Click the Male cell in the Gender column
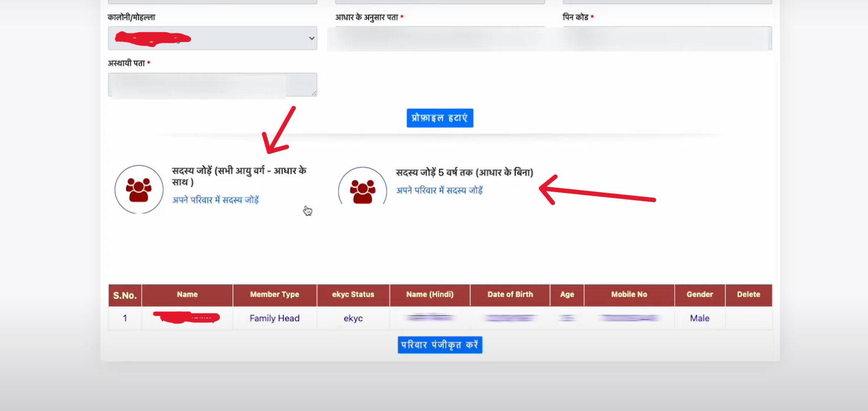The height and width of the screenshot is (411, 868). pyautogui.click(x=700, y=319)
